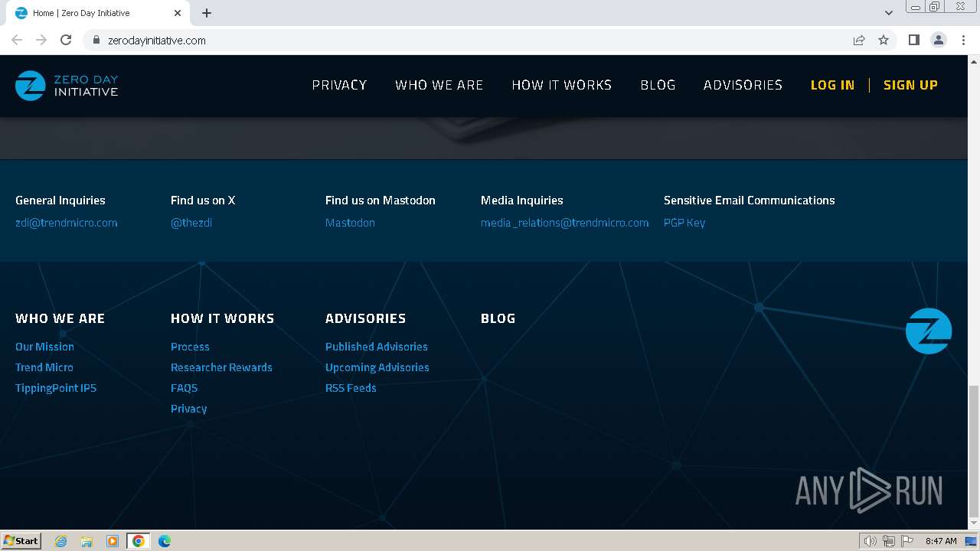Open the @thezdi X profile link
This screenshot has width=980, height=551.
[191, 223]
